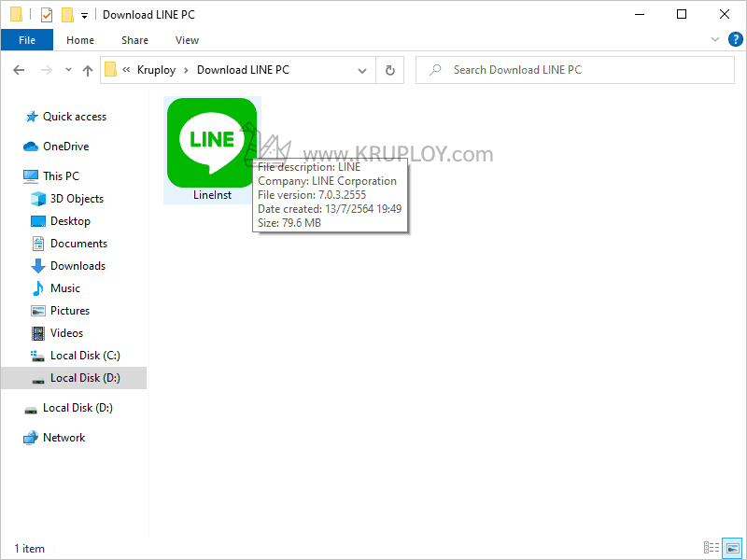Open the Music folder in sidebar
This screenshot has width=747, height=560.
click(64, 288)
